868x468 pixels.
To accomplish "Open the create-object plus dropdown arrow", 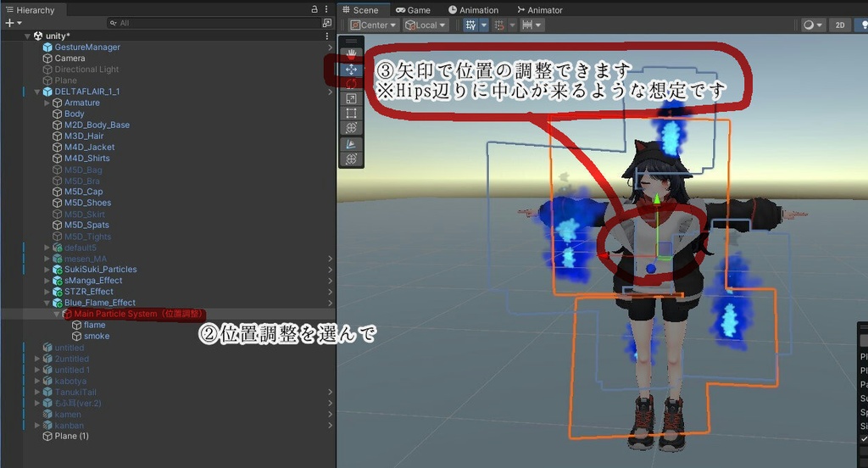I will 19,23.
